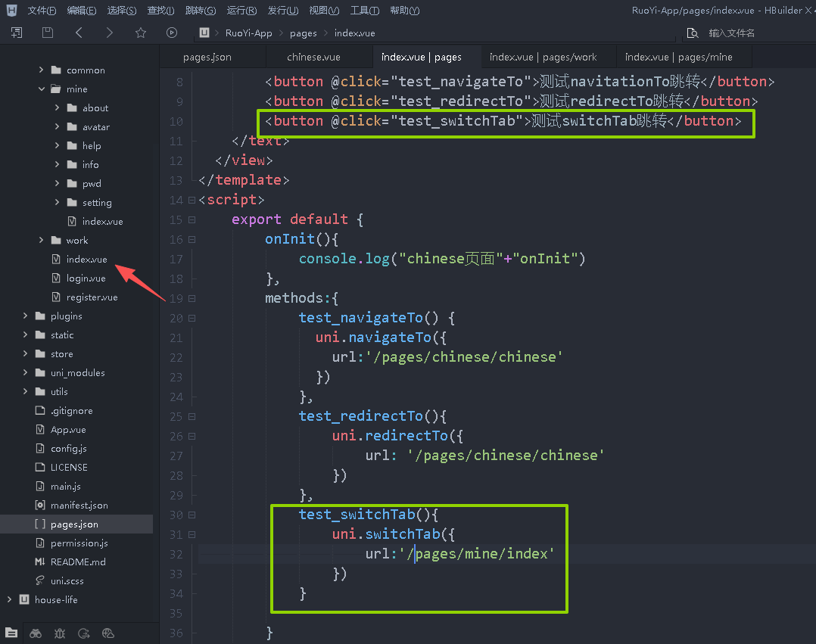This screenshot has width=816, height=644.
Task: Switch to the chinese.vue tab
Action: pyautogui.click(x=313, y=57)
